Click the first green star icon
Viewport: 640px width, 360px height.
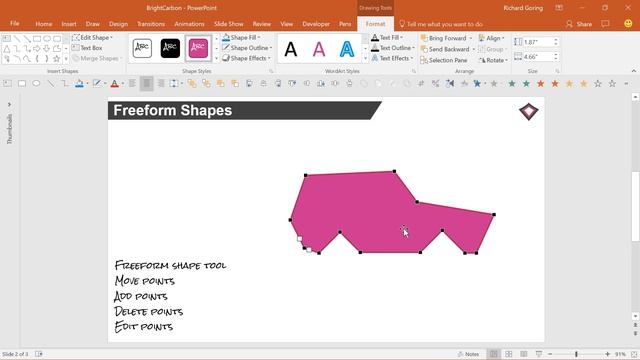tap(512, 84)
